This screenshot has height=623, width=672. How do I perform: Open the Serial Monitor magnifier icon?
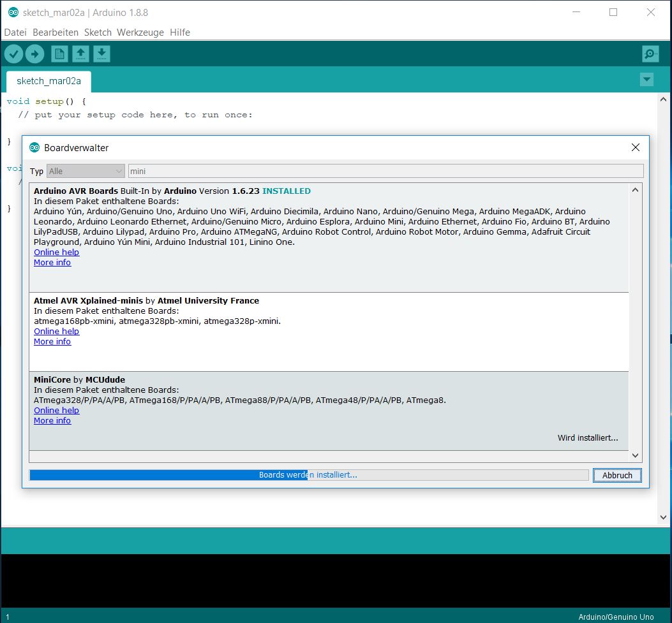[x=650, y=54]
